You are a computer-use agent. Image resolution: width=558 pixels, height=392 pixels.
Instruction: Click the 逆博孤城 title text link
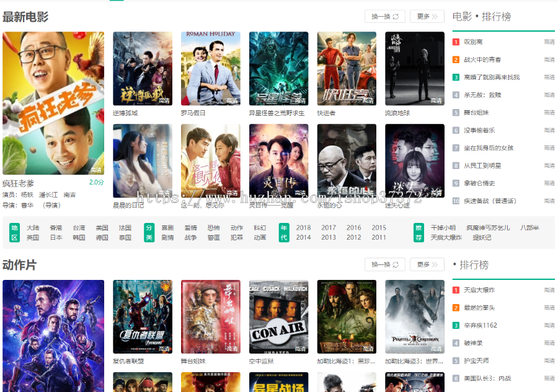coord(125,113)
